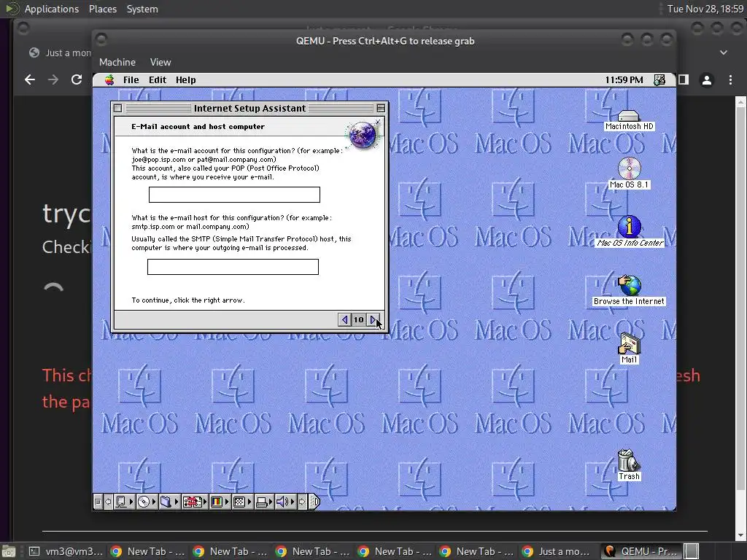This screenshot has width=747, height=560.
Task: Open the QEMU View menu
Action: point(160,63)
